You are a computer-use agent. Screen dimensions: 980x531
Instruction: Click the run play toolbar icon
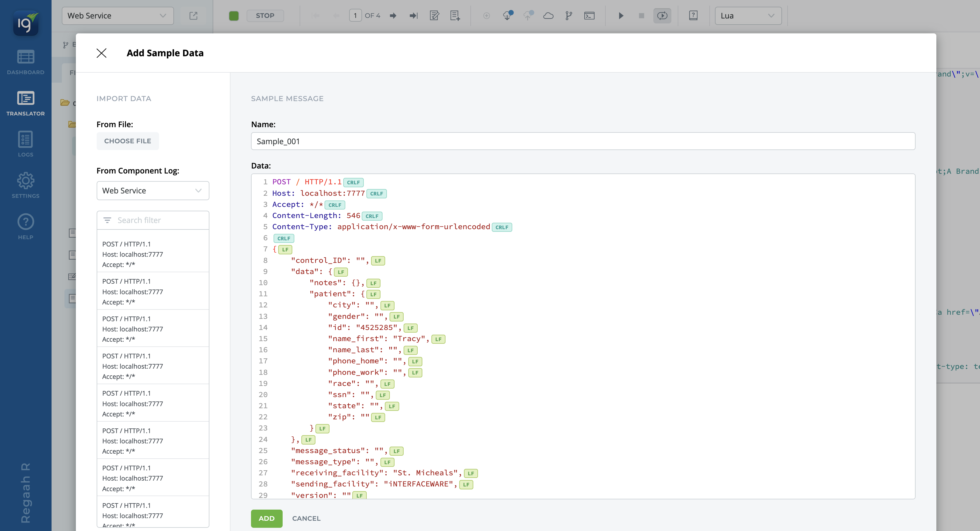621,16
